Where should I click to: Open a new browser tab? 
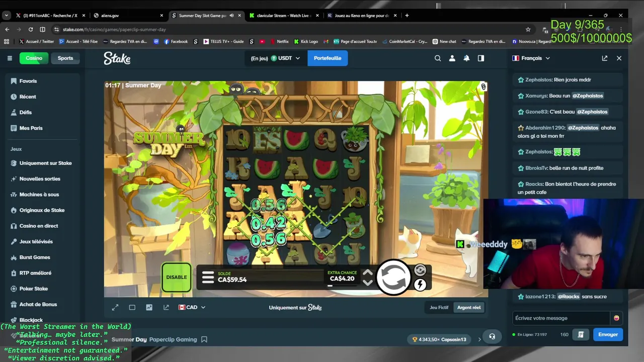tap(407, 16)
